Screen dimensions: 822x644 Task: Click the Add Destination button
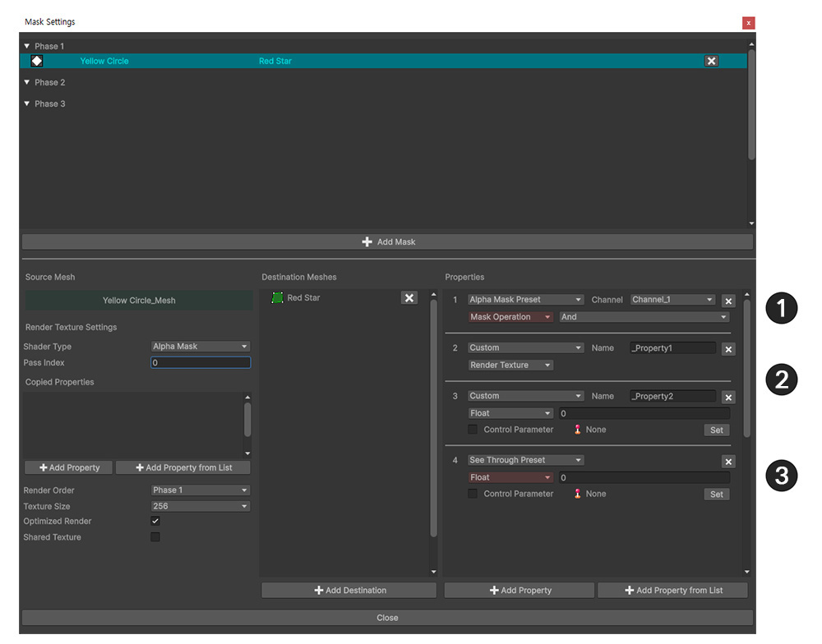(349, 590)
